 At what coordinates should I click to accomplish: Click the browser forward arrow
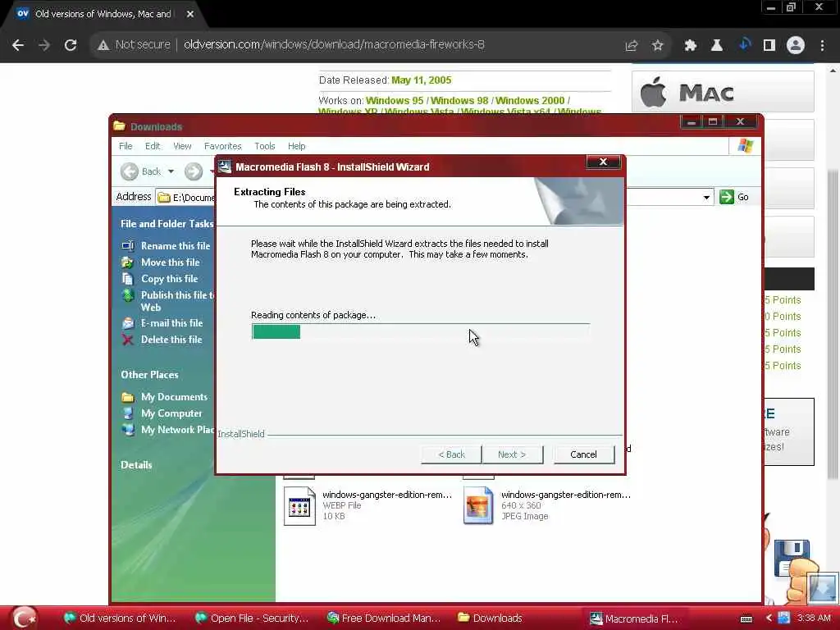pos(44,45)
